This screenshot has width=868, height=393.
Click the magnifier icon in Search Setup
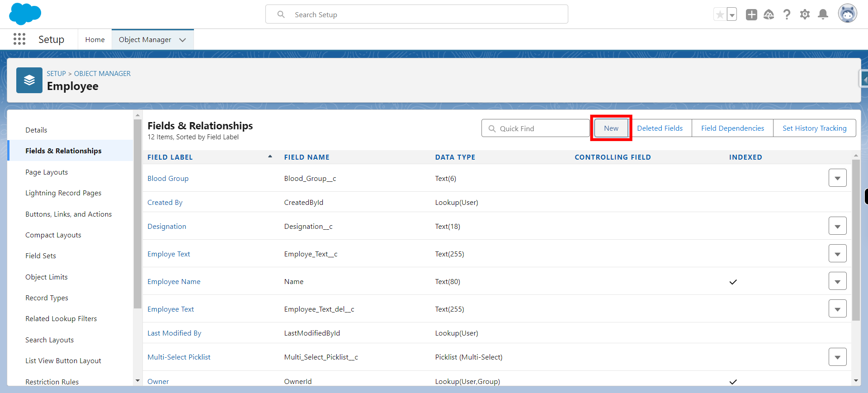(281, 14)
